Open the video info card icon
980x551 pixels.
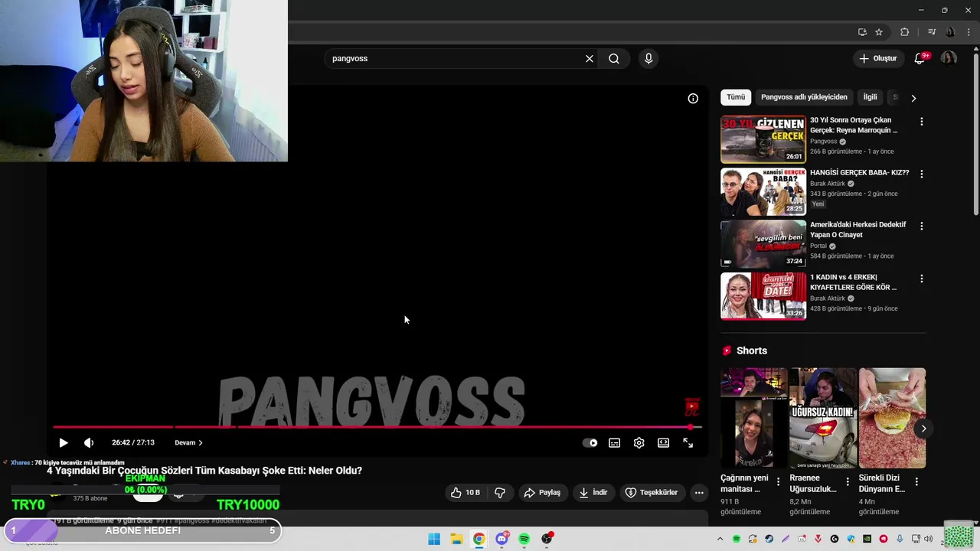point(693,98)
